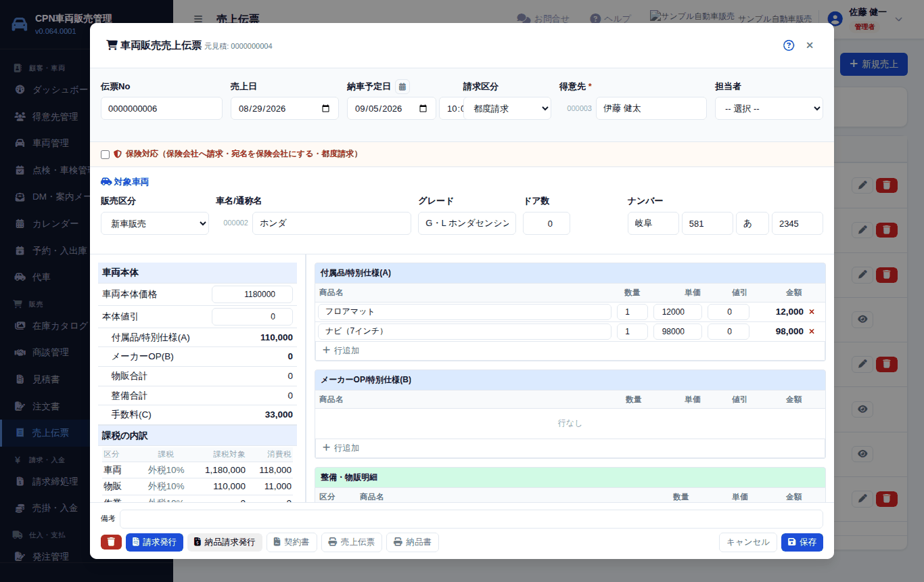Open 売上日 date picker icon
Image resolution: width=924 pixels, height=582 pixels.
(x=326, y=108)
